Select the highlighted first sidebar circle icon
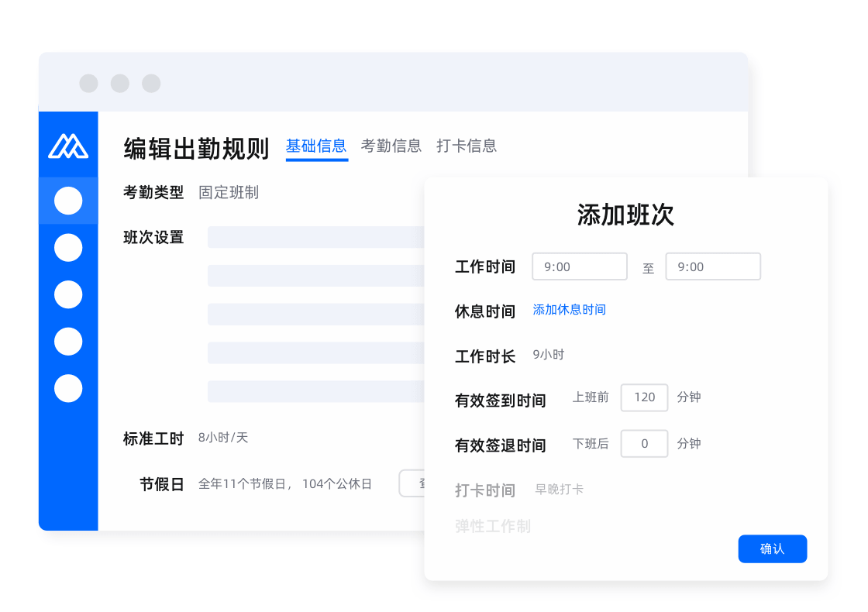The image size is (868, 612). (68, 201)
